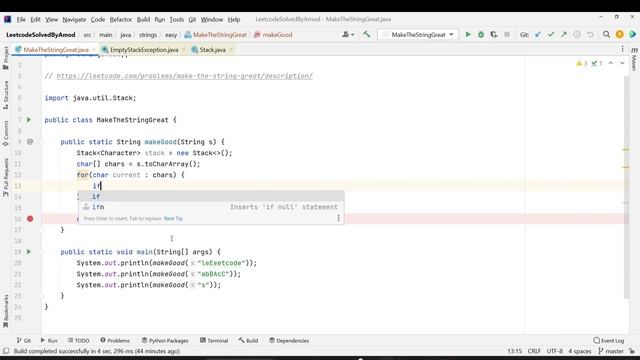
Task: Open the user account dropdown icon
Action: tap(348, 35)
